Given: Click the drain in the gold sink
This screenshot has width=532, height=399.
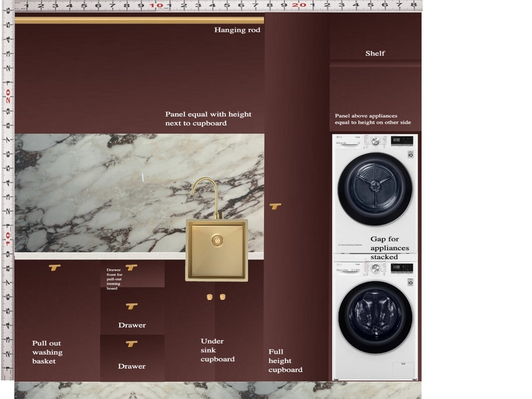Looking at the screenshot, I should [x=217, y=240].
